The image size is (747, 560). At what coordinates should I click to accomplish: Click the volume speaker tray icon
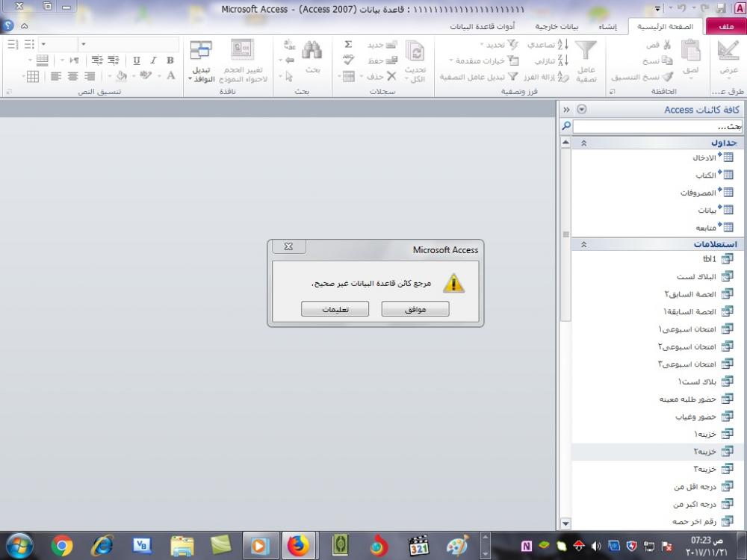[596, 547]
